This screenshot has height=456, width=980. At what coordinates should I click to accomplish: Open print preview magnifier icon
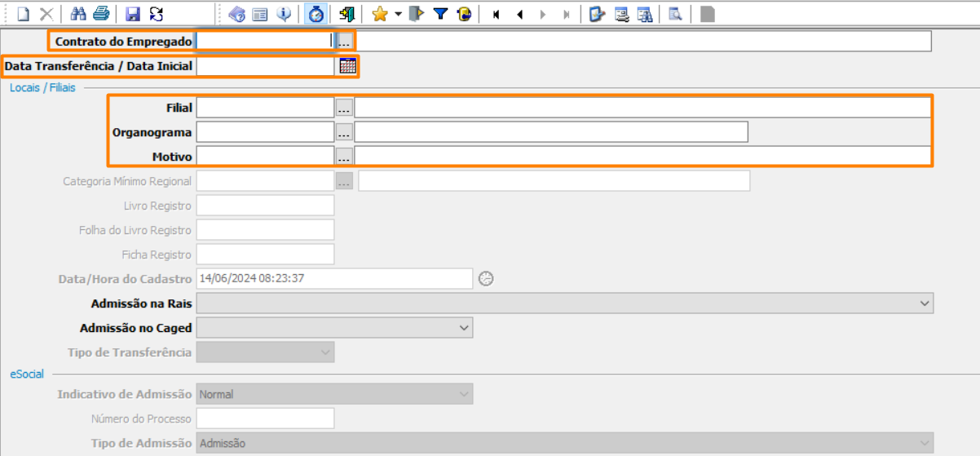click(x=675, y=14)
